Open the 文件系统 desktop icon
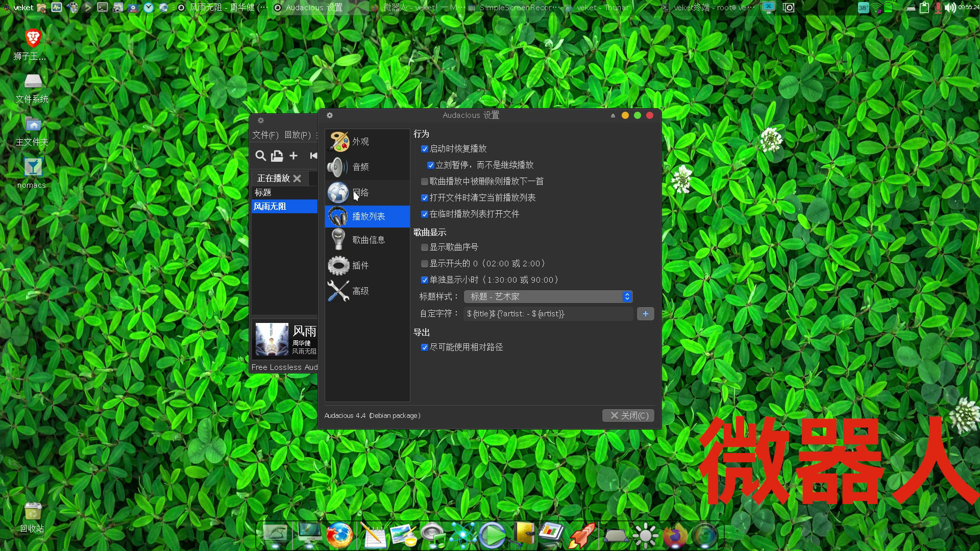Viewport: 980px width, 551px height. 33,88
